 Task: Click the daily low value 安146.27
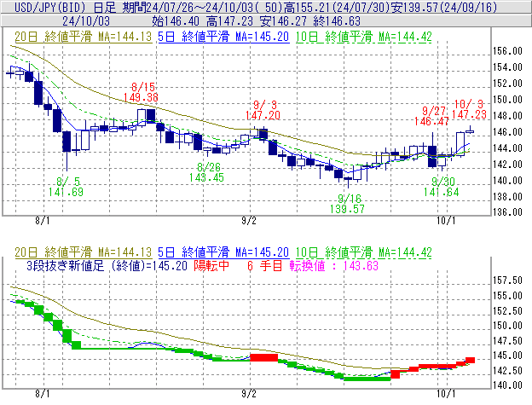[283, 21]
